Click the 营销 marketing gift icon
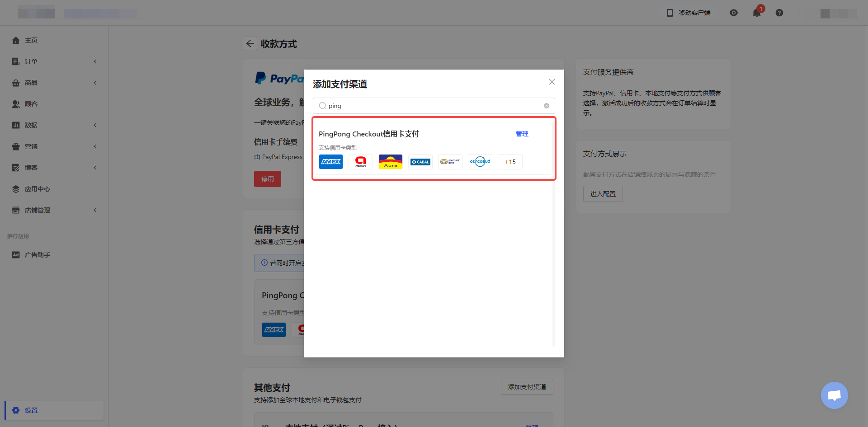Screen dimensions: 868x427 coord(16,146)
